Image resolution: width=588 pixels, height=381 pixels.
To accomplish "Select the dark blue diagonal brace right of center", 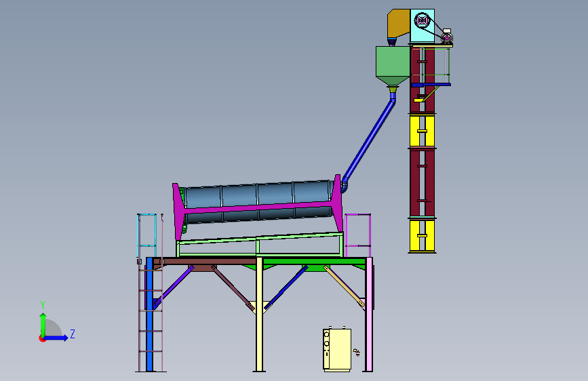I will [286, 287].
